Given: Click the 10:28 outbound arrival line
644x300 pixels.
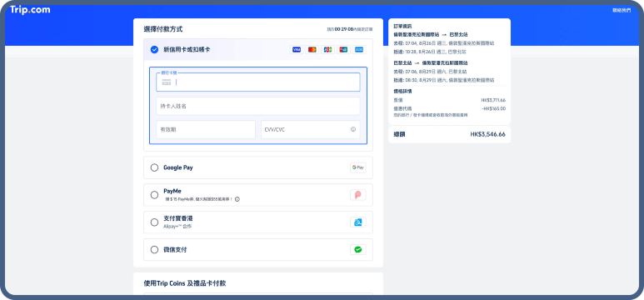Looking at the screenshot, I should 430,52.
